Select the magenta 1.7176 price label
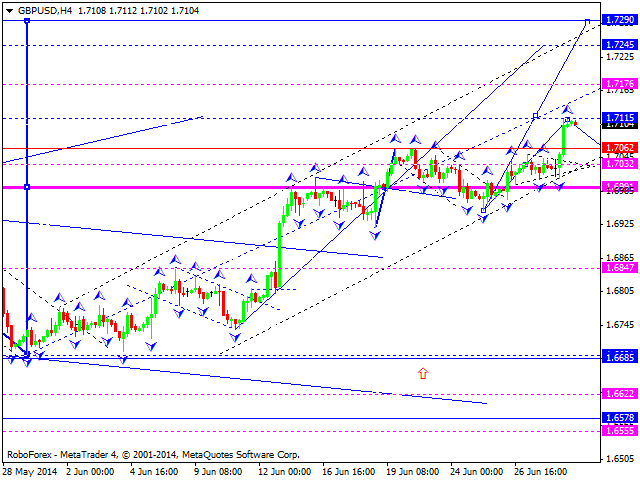The height and width of the screenshot is (480, 640). [x=620, y=84]
